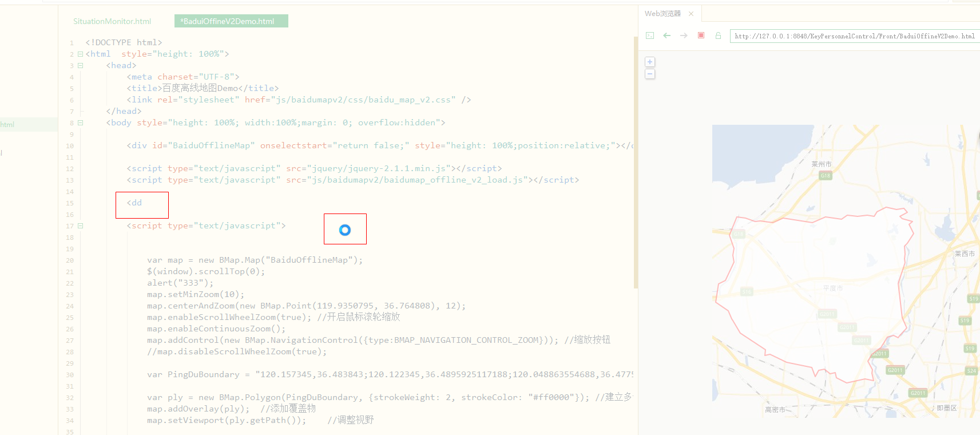Screen dimensions: 980x435
Task: Collapse the head block on line 3
Action: pos(81,66)
